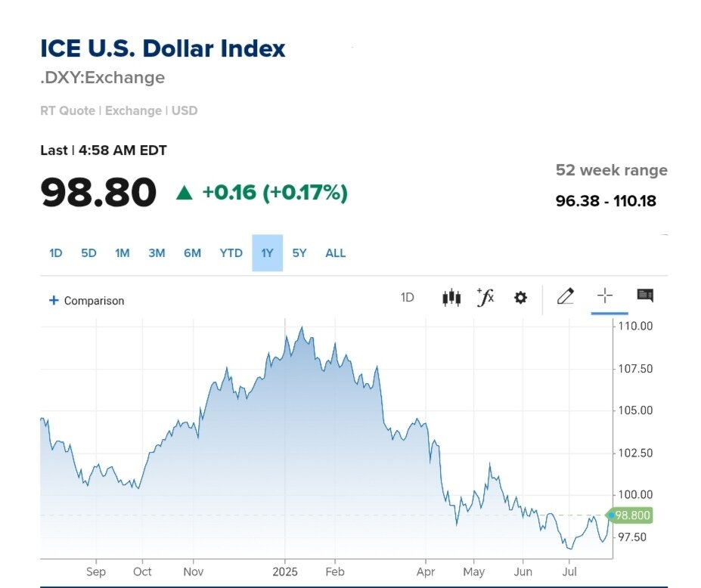Show the ALL time range

pos(335,253)
